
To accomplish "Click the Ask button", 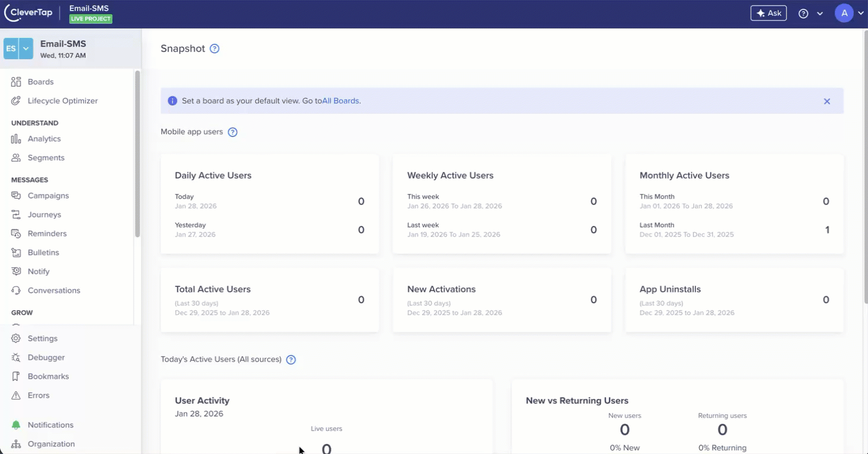I will coord(768,13).
